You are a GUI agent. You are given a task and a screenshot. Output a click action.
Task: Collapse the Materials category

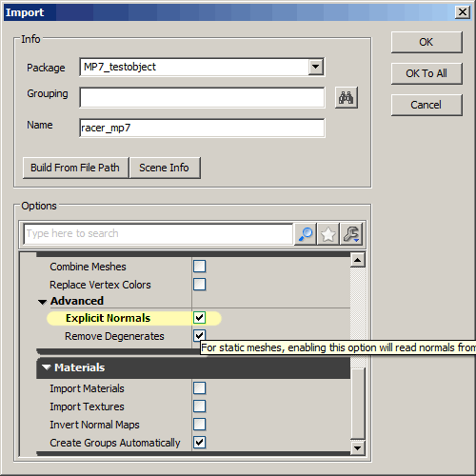47,367
